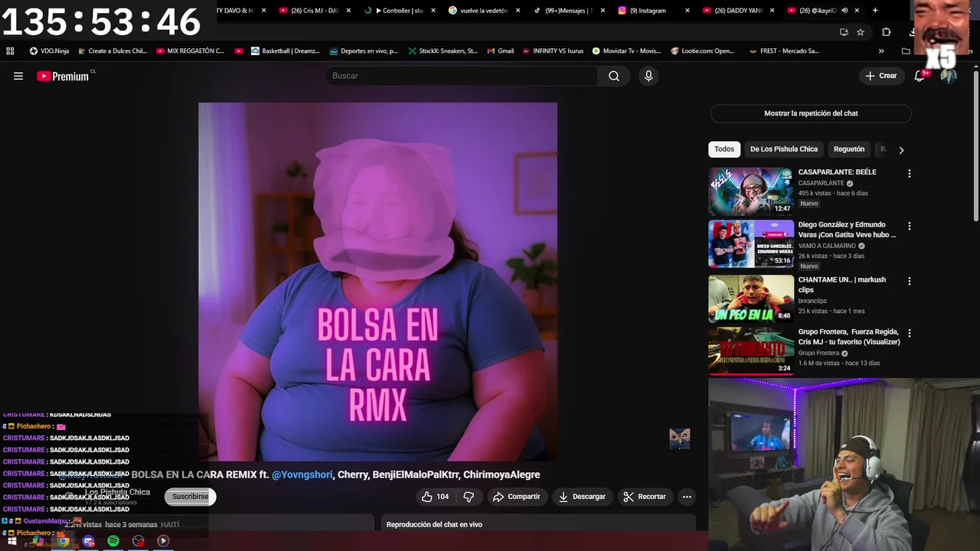The image size is (980, 551).
Task: Open options for CHANTAME UN.. video
Action: click(x=910, y=281)
